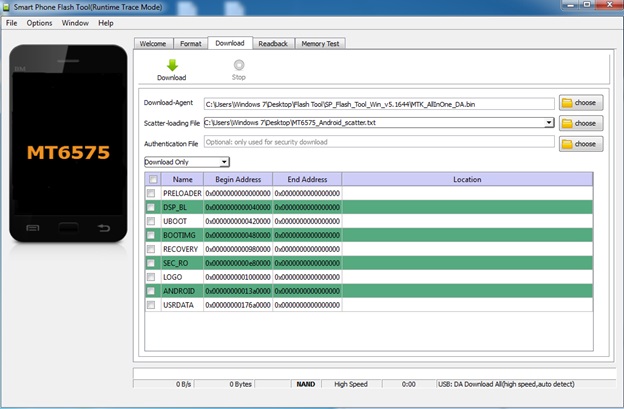The image size is (624, 409).
Task: Click the 0:00 elapsed time entry
Action: pos(408,384)
